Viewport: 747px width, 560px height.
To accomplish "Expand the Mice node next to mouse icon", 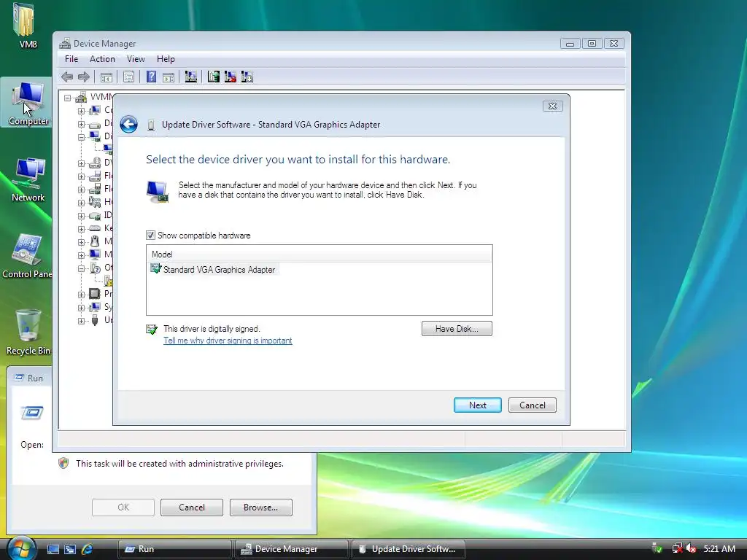I will (81, 242).
